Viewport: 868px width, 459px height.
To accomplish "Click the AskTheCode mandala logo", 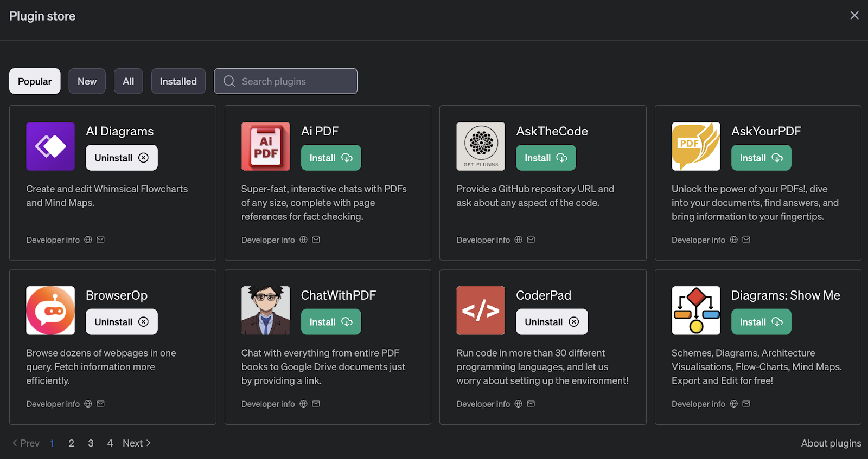I will pos(481,146).
